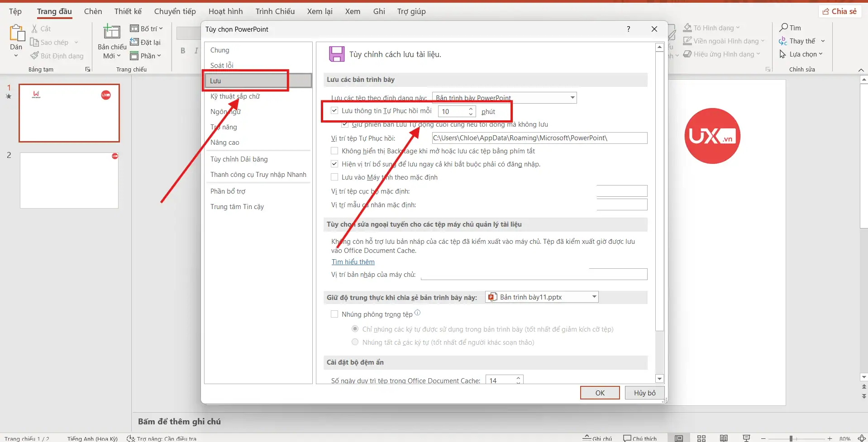Start slideshow from the status bar projector icon
This screenshot has width=868, height=442.
tap(746, 437)
